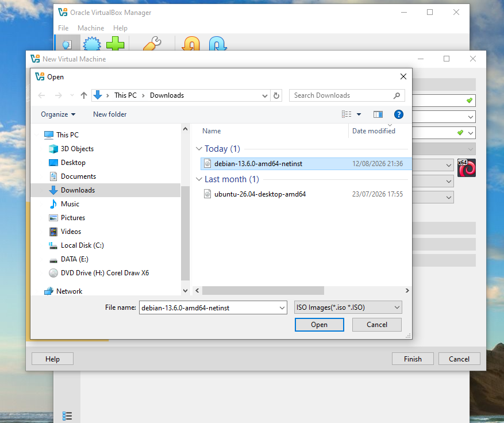Click the up-one-level arrow in Open dialog
The width and height of the screenshot is (504, 423).
coord(84,95)
